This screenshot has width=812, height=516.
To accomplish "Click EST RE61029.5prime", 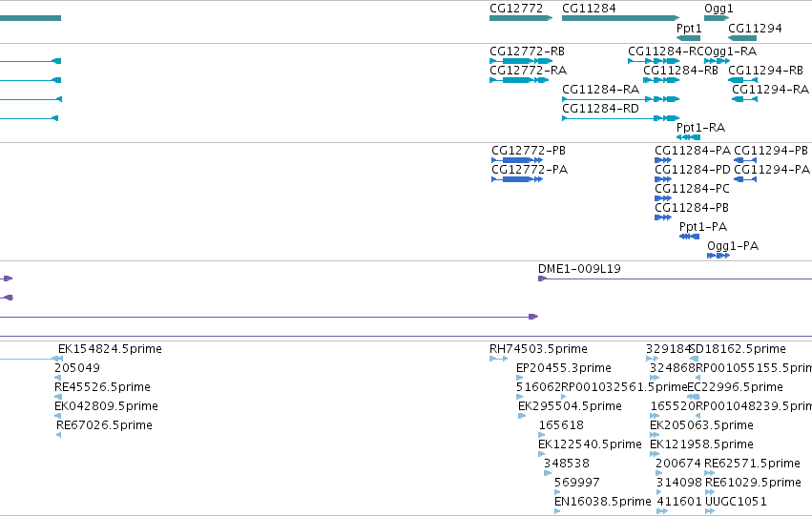I will (x=710, y=492).
